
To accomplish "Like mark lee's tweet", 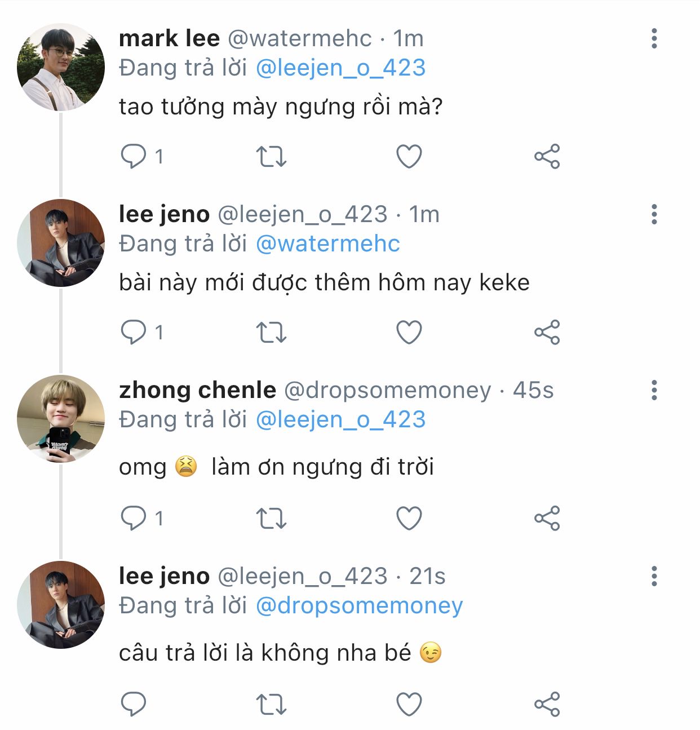I will coord(409,156).
